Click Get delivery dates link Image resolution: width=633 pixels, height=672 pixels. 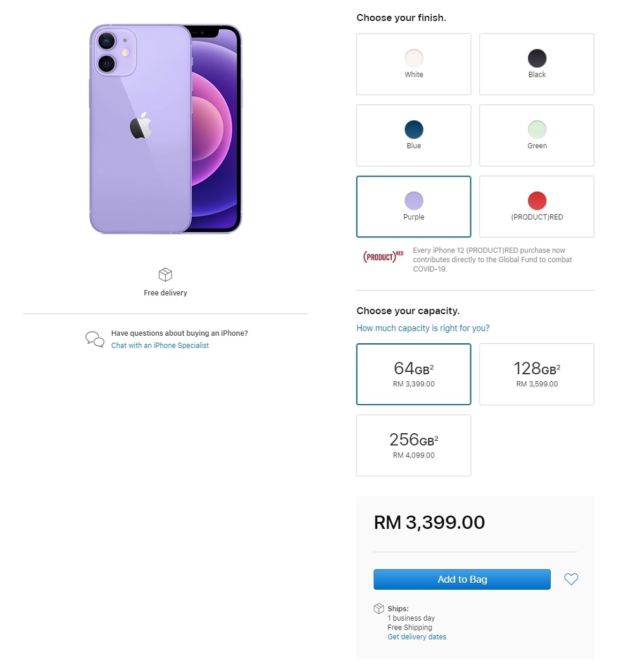tap(417, 637)
